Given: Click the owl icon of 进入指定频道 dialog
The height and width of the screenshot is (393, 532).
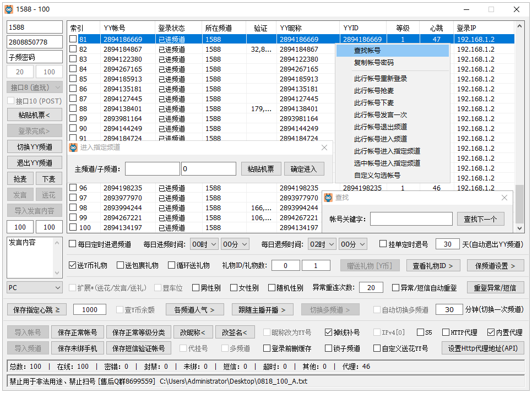Looking at the screenshot, I should pos(73,148).
